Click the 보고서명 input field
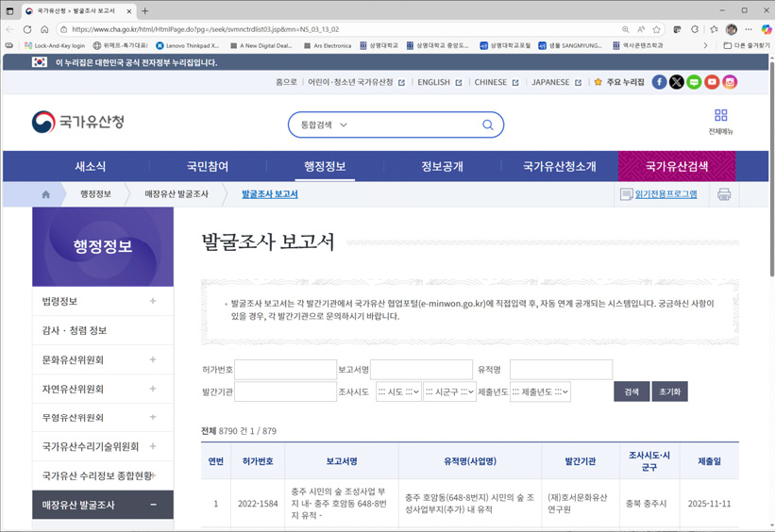The height and width of the screenshot is (532, 775). pos(422,370)
